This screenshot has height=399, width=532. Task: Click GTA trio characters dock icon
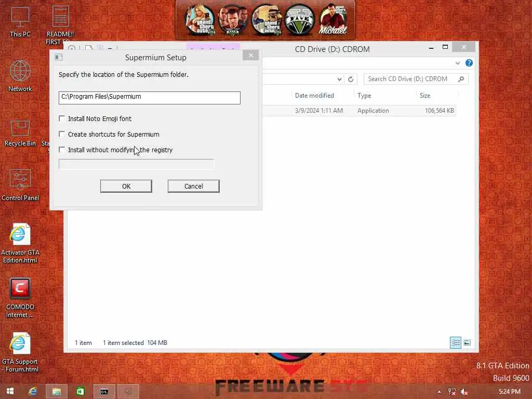click(233, 20)
